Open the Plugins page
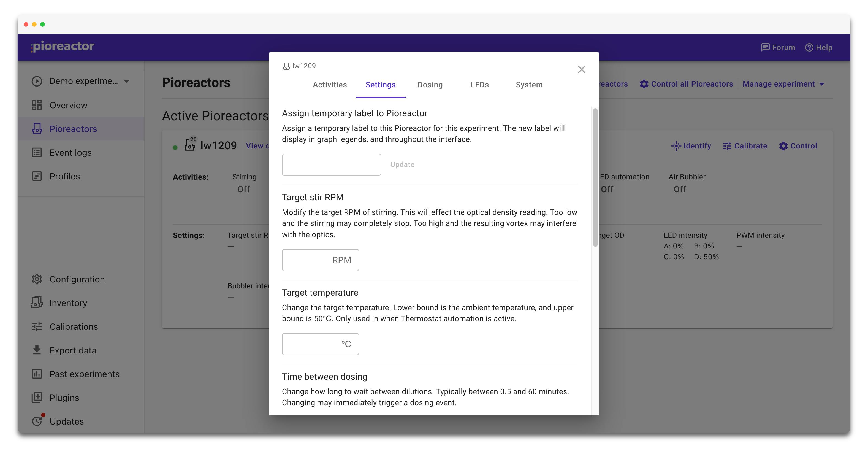Image resolution: width=868 pixels, height=454 pixels. click(81, 398)
